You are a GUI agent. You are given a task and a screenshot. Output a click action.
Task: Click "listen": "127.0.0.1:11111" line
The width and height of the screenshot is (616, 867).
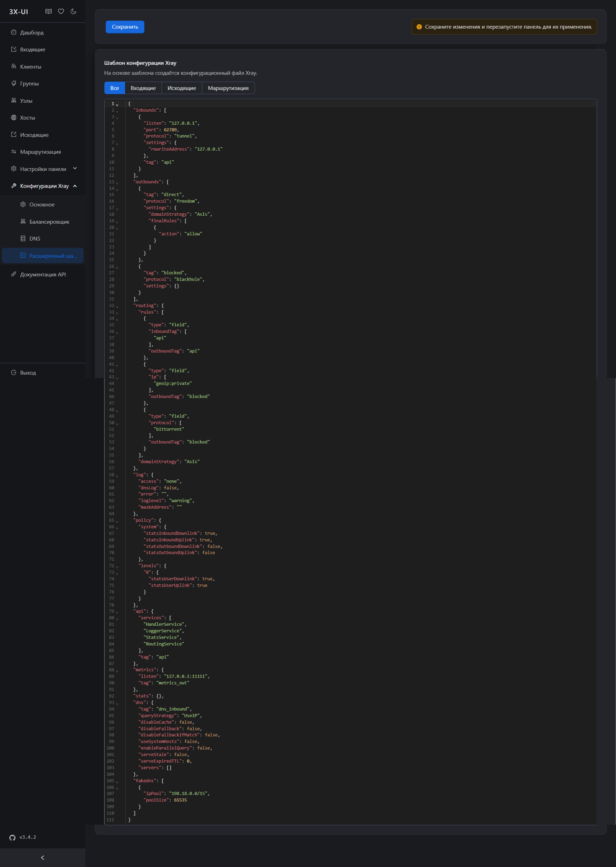174,676
